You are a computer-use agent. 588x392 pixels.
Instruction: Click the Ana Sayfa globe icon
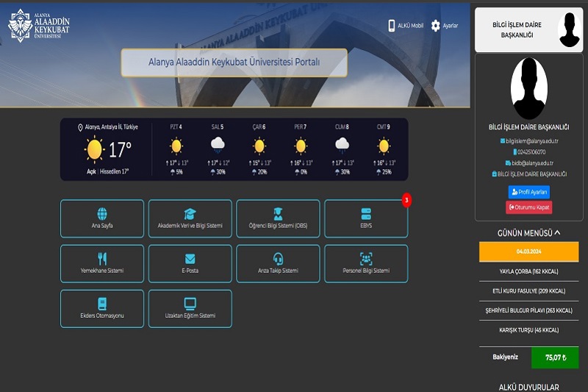pos(102,214)
